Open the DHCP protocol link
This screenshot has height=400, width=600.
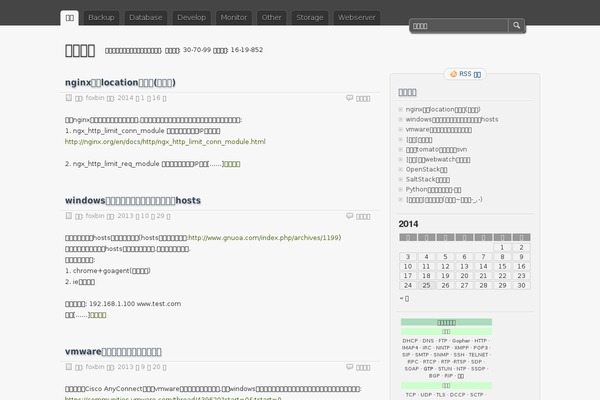point(410,341)
